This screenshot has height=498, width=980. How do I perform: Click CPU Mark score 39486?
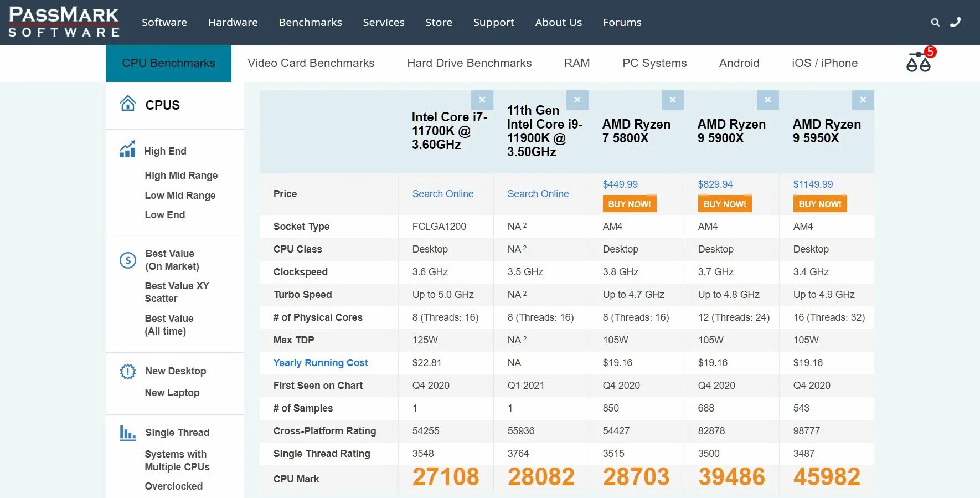[731, 477]
